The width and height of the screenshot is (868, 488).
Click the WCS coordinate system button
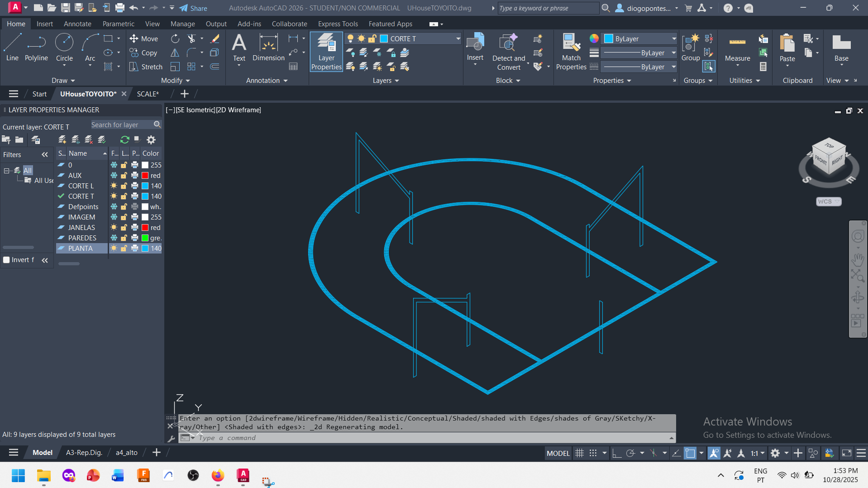[x=828, y=201]
